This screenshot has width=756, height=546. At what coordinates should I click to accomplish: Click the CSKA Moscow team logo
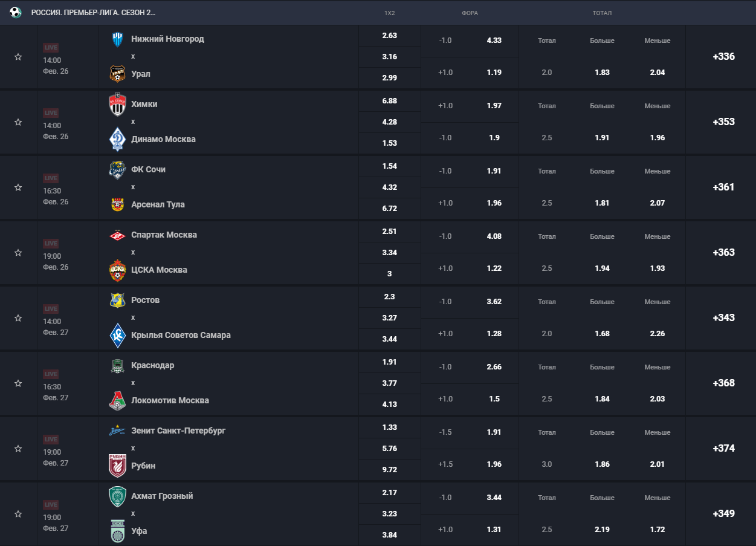[x=117, y=270]
